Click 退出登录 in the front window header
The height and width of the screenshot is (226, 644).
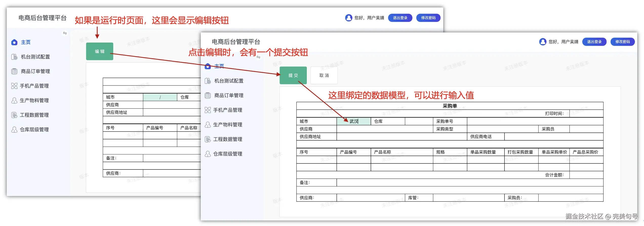point(594,42)
